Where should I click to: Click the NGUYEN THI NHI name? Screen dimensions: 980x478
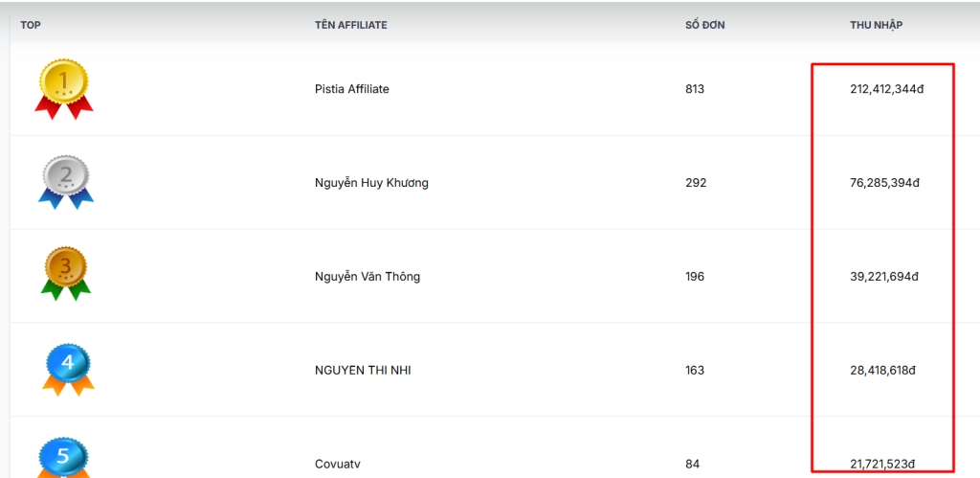coord(363,371)
